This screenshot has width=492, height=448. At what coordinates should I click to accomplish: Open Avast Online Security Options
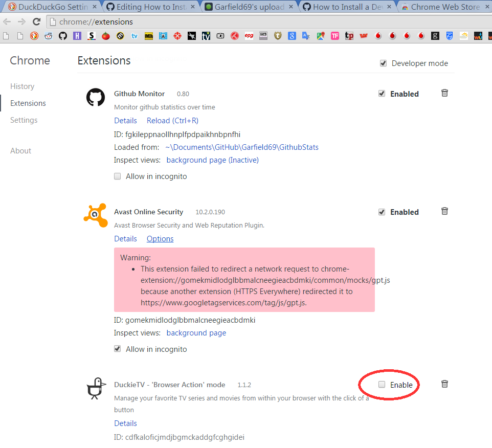pyautogui.click(x=160, y=239)
